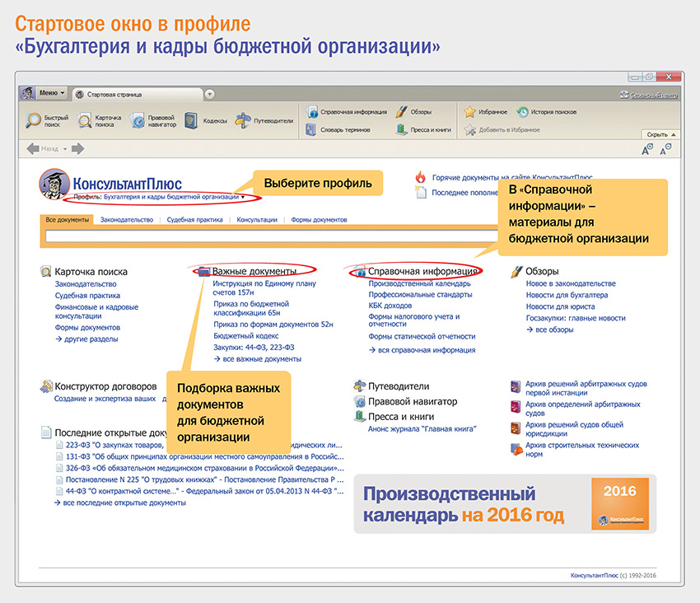Open Обзоры pen icon in toolbar
This screenshot has height=603, width=700.
[x=401, y=112]
